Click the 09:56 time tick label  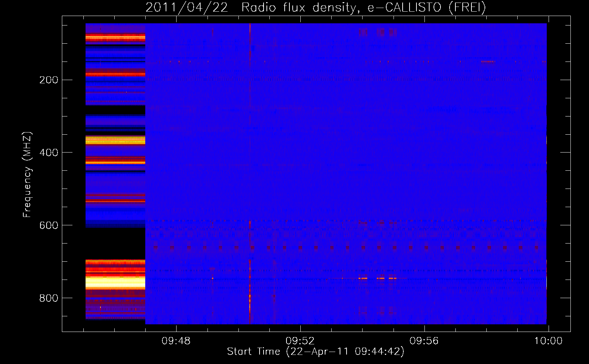[x=424, y=341]
